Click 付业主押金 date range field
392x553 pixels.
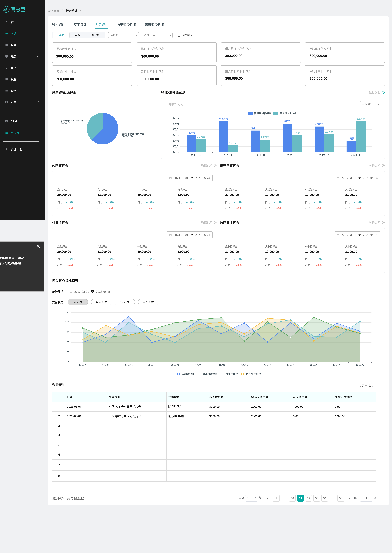[x=189, y=235]
